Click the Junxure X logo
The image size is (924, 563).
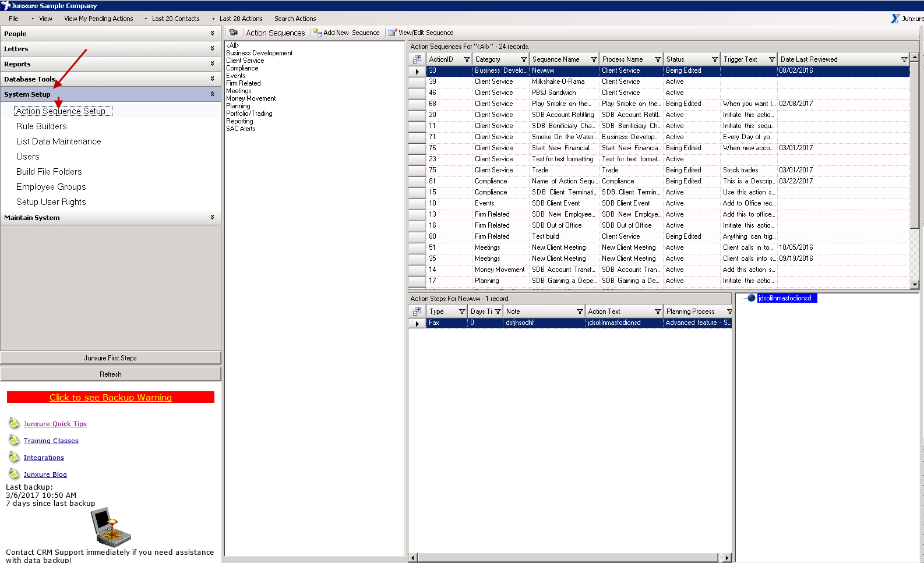(895, 19)
